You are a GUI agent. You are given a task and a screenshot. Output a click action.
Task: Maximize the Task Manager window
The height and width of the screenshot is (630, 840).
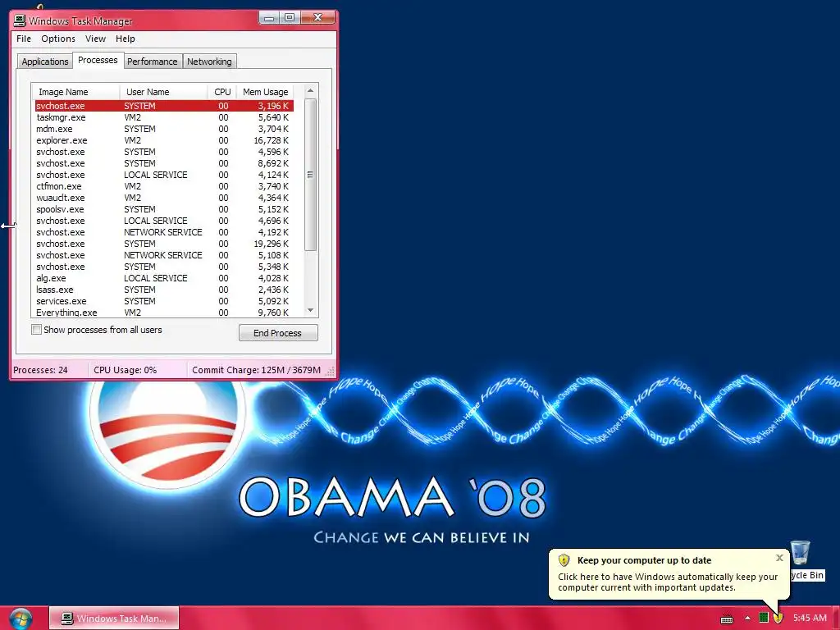(290, 18)
